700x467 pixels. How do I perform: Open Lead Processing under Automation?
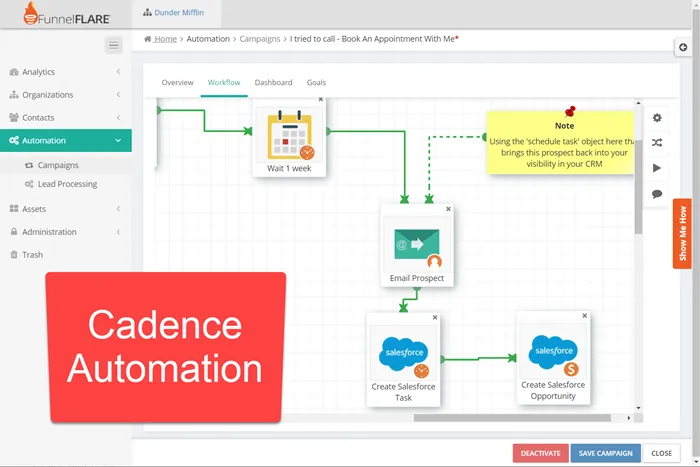click(x=67, y=184)
